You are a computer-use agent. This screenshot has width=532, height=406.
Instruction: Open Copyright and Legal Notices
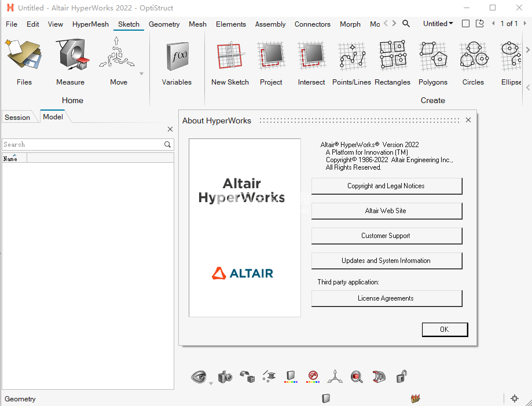tap(386, 186)
